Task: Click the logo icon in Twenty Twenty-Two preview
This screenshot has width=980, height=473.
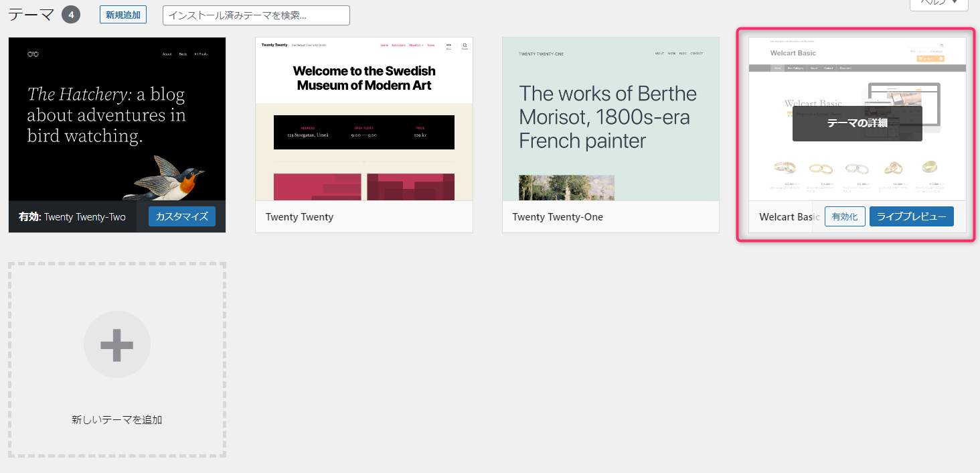Action: click(x=33, y=54)
